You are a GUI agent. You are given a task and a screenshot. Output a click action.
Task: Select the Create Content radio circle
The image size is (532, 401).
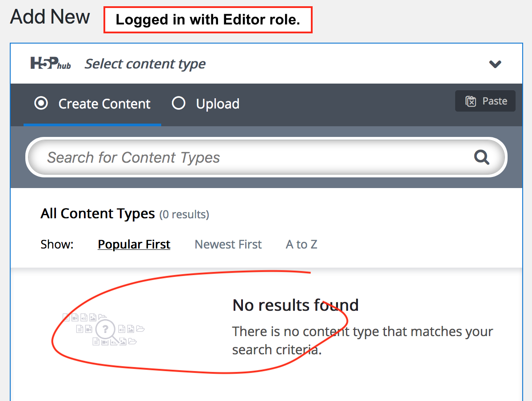pyautogui.click(x=41, y=103)
